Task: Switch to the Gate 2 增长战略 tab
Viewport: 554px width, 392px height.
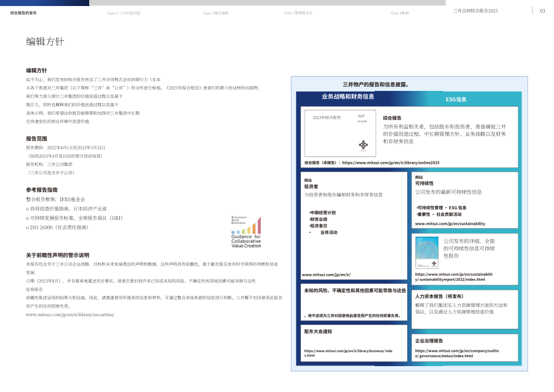Action: click(216, 13)
